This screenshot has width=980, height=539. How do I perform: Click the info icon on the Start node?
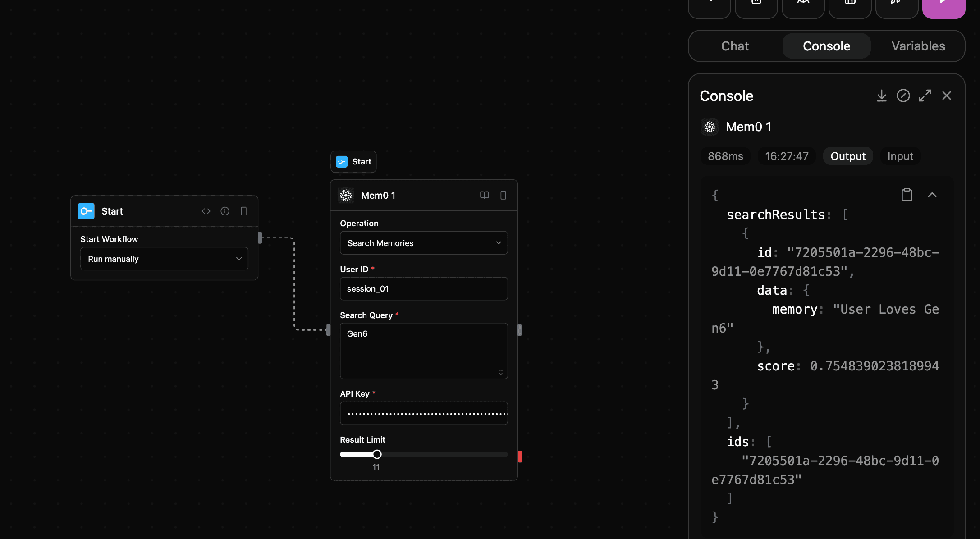(x=225, y=211)
